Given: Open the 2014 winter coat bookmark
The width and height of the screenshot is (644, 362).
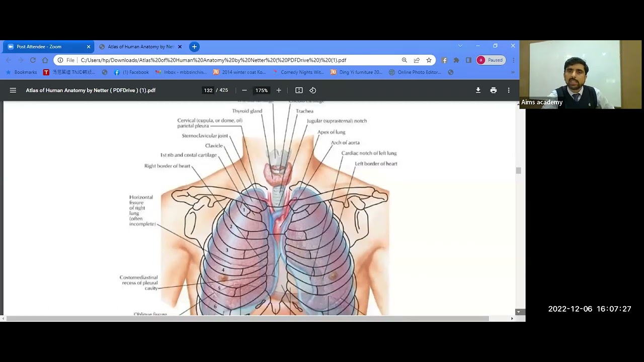Looking at the screenshot, I should 239,72.
